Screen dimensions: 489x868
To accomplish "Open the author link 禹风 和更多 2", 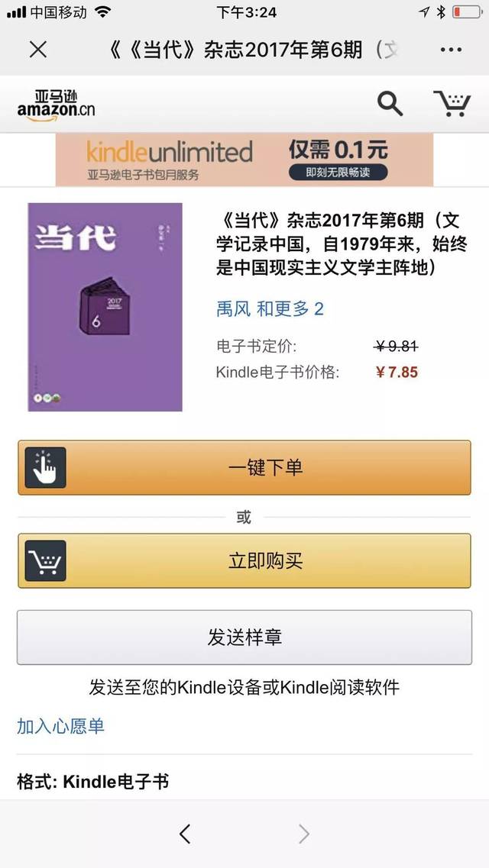I will (x=270, y=309).
